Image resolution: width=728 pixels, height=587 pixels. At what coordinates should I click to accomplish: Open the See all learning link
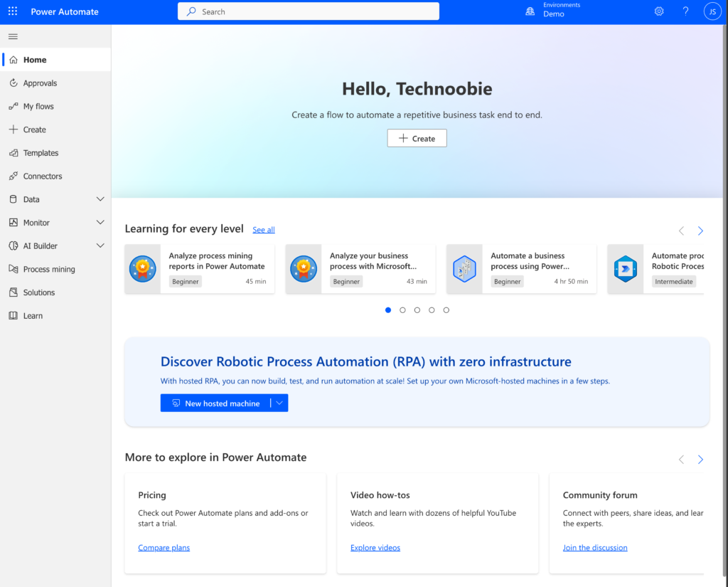tap(264, 230)
